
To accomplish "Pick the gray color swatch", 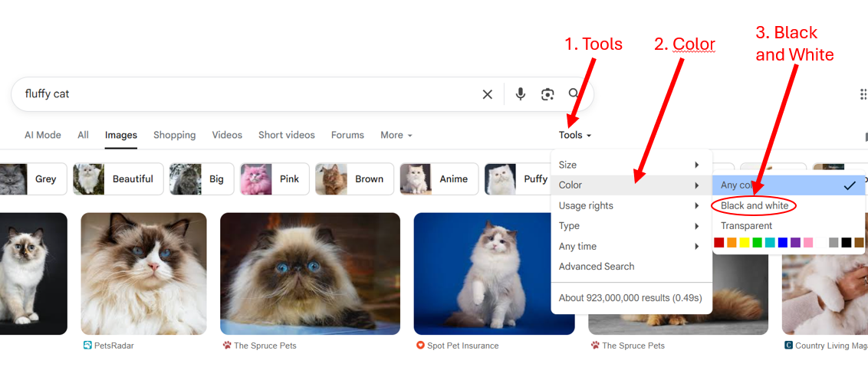I will pos(833,242).
